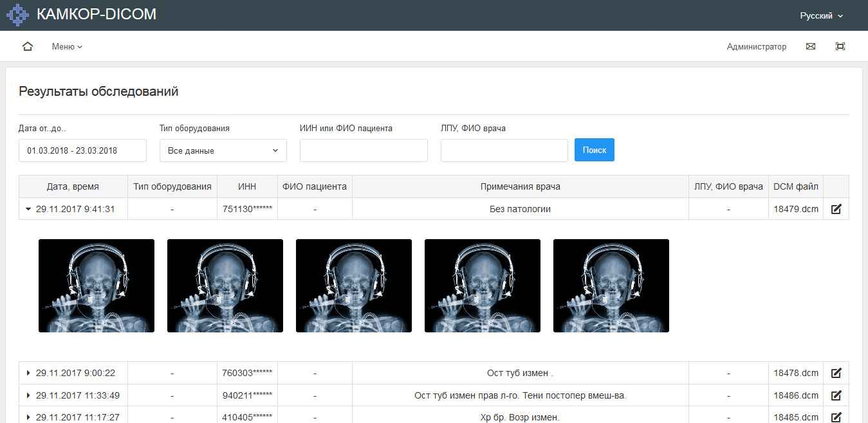Click edit icon for 18485.dcm row
Viewport: 868px width, 423px height.
[x=836, y=417]
